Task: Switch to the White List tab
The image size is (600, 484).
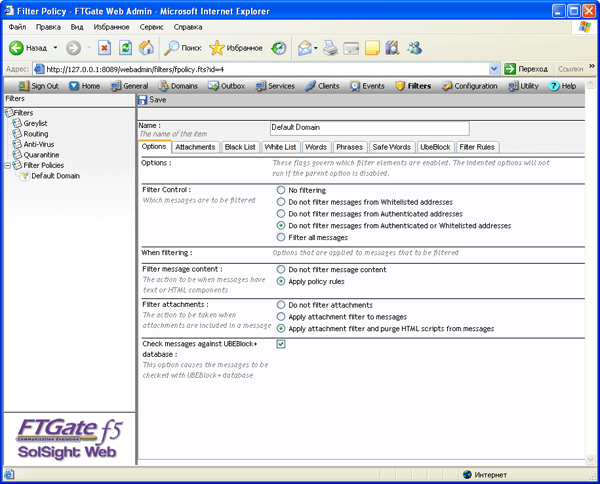Action: [x=280, y=147]
